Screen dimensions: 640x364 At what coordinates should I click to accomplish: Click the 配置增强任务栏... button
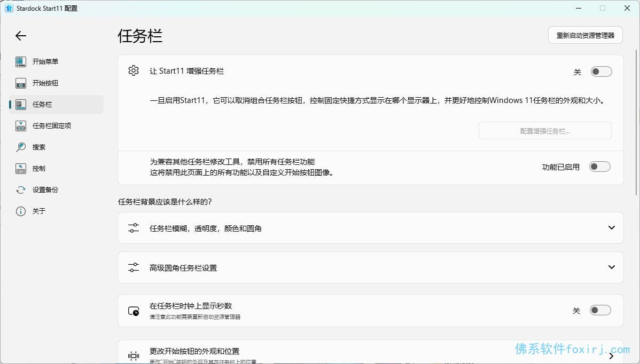(x=545, y=131)
